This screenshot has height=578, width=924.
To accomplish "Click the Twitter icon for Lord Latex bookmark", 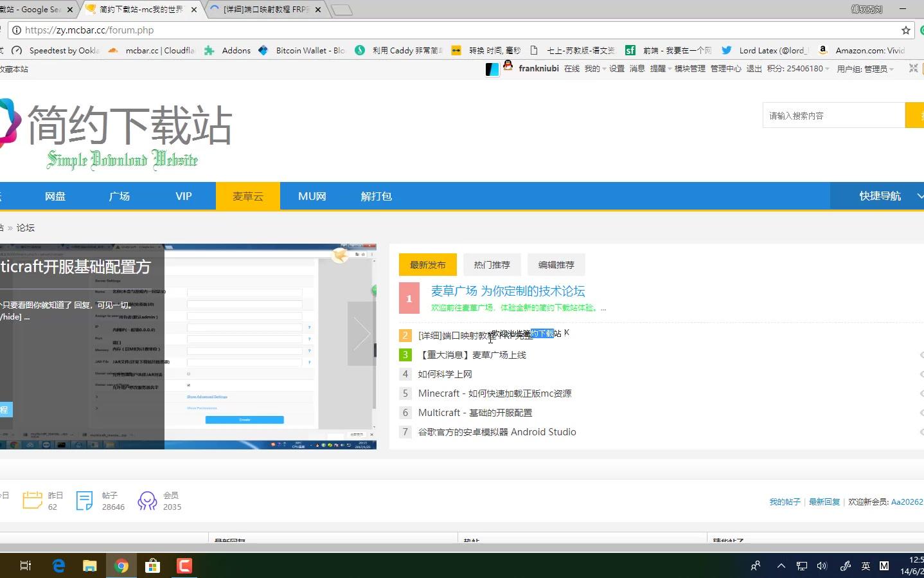I will coord(726,50).
